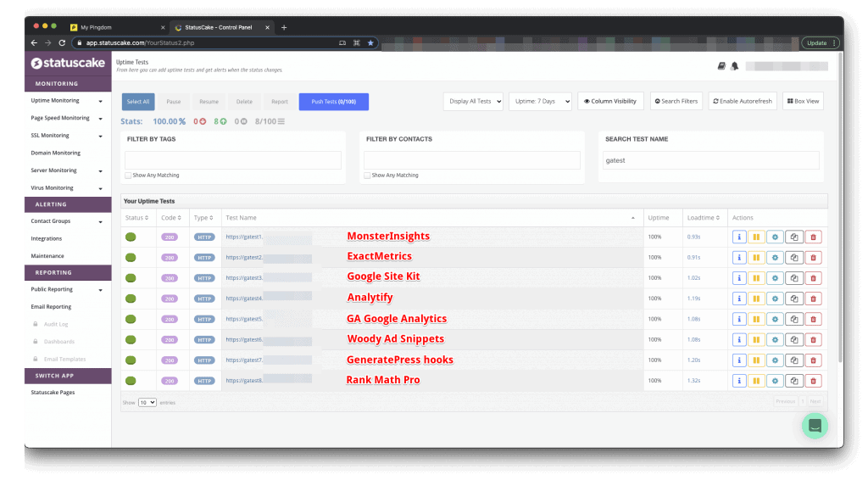Open info for the gatest1 test
868x480 pixels.
coord(739,237)
